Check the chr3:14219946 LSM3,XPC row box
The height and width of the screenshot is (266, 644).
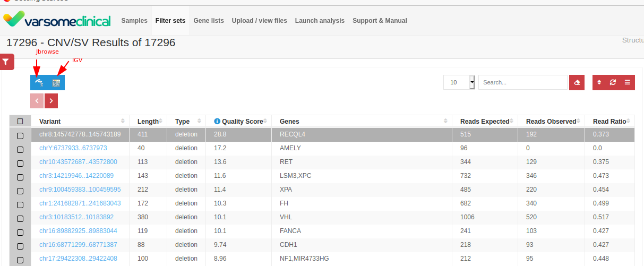pos(20,177)
